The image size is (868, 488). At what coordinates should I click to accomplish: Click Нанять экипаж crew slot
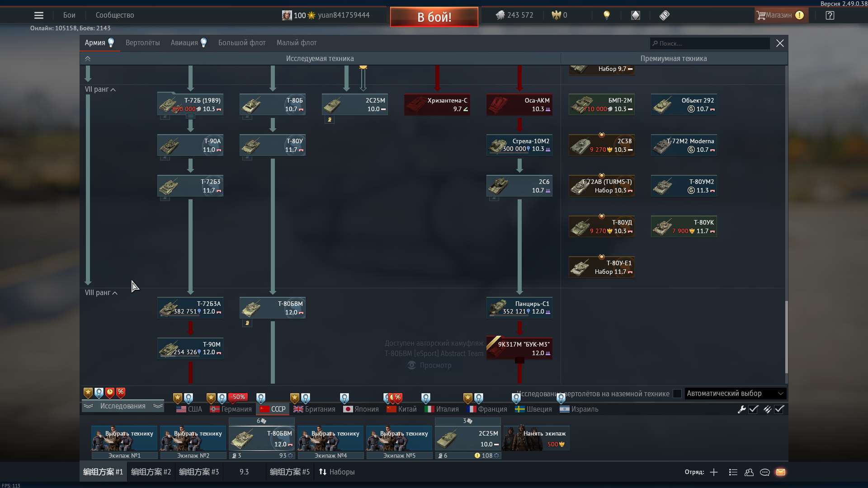pos(536,438)
